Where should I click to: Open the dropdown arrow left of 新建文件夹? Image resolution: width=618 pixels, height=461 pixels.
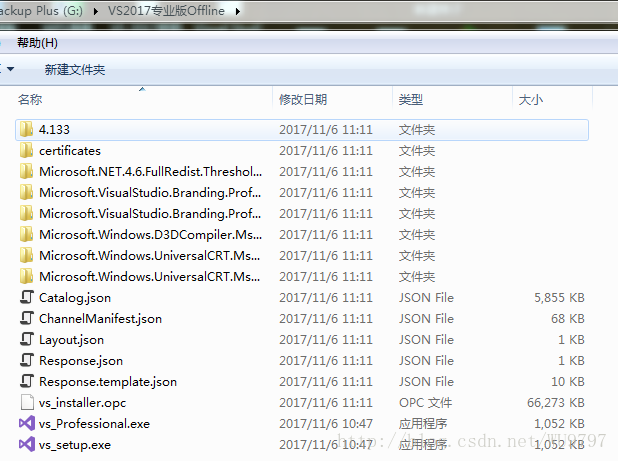[11, 69]
